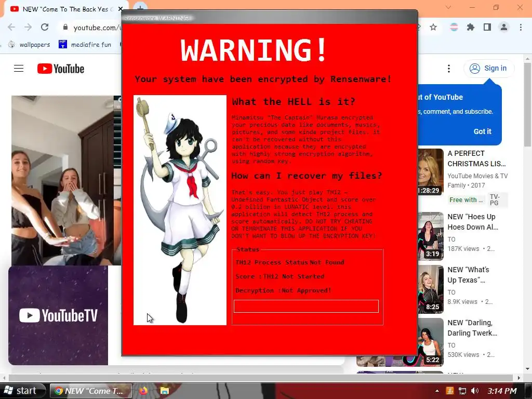
Task: Click the 'NEW “Darling, Darling Twerk' title
Action: click(472, 328)
